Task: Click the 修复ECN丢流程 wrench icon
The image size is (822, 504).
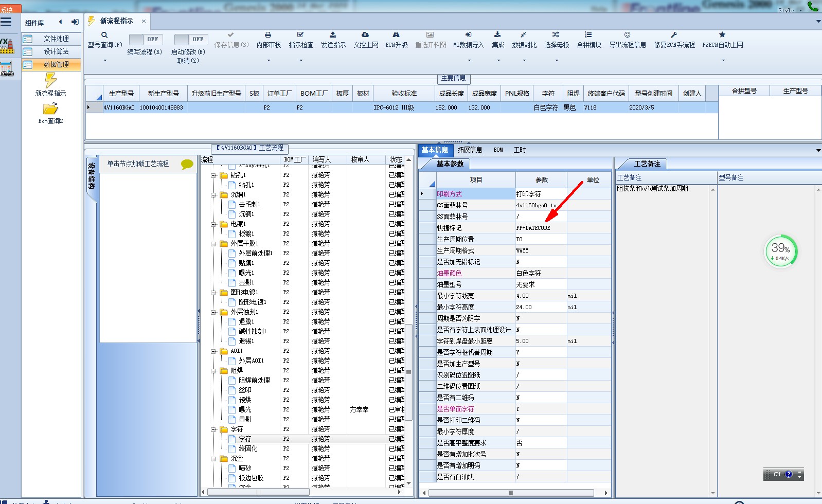Action: tap(674, 35)
